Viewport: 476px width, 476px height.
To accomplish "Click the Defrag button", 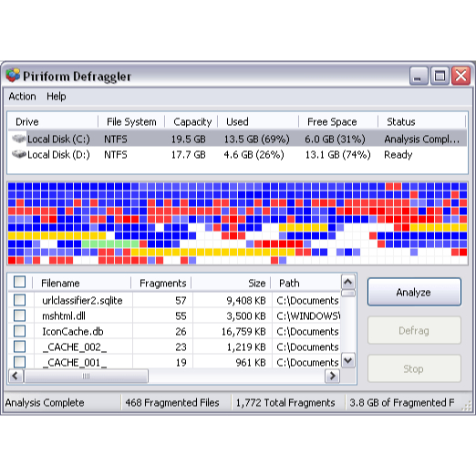I will (414, 330).
